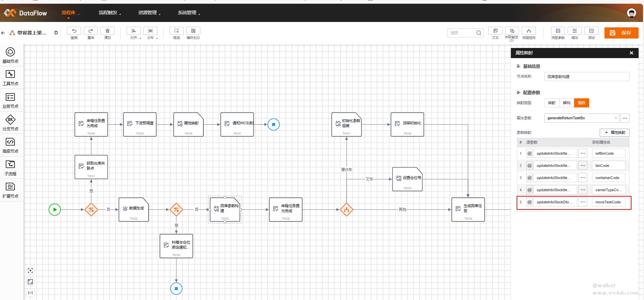
Task: Select the end node at the bottom
Action: coord(176,289)
